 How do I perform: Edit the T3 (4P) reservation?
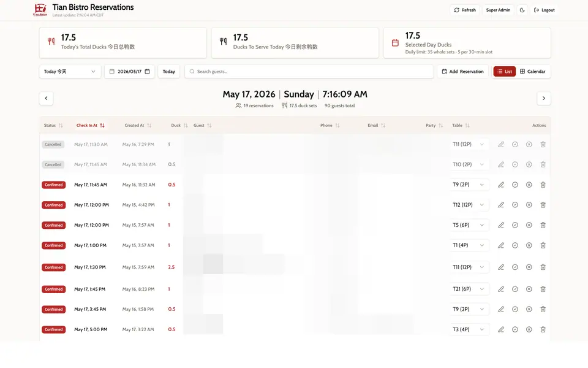pyautogui.click(x=501, y=330)
